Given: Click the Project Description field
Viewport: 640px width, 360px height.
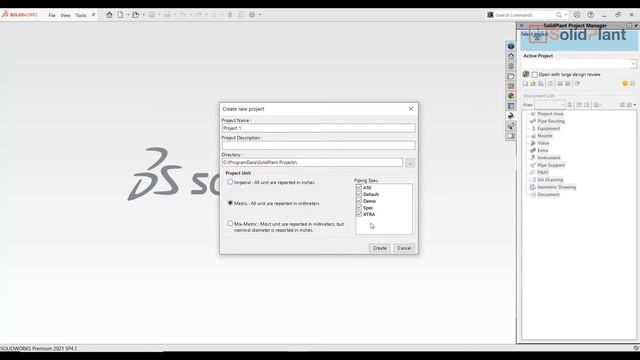Looking at the screenshot, I should [x=318, y=145].
